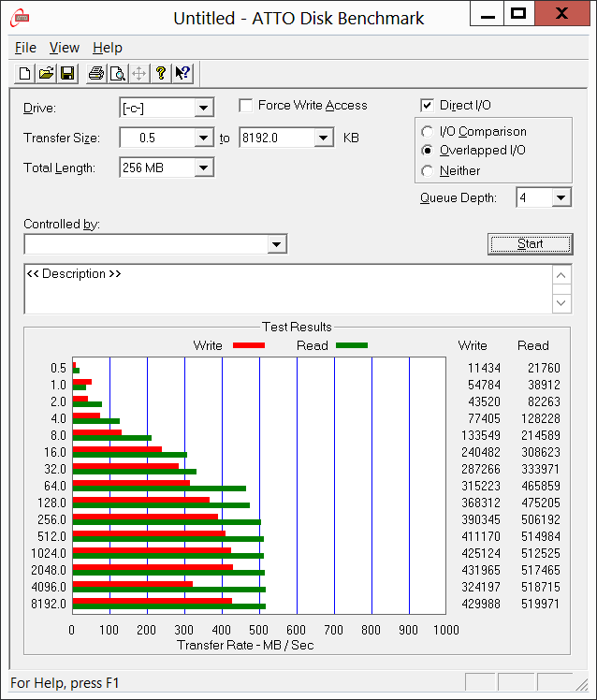Open the Help menu
The image size is (597, 700).
(108, 48)
